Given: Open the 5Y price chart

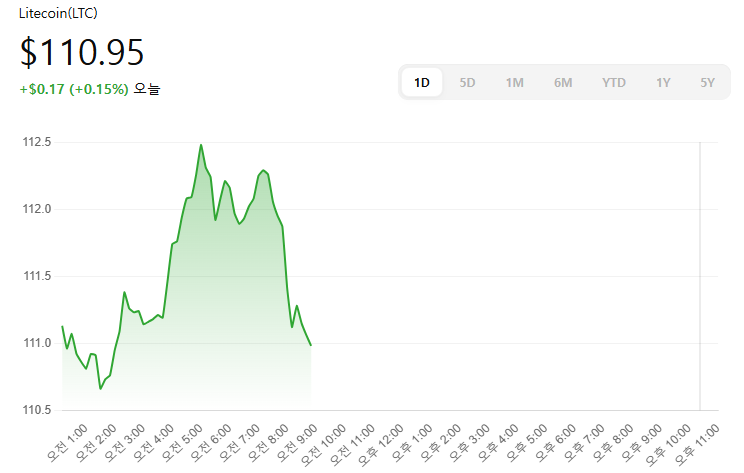Looking at the screenshot, I should pyautogui.click(x=707, y=83).
